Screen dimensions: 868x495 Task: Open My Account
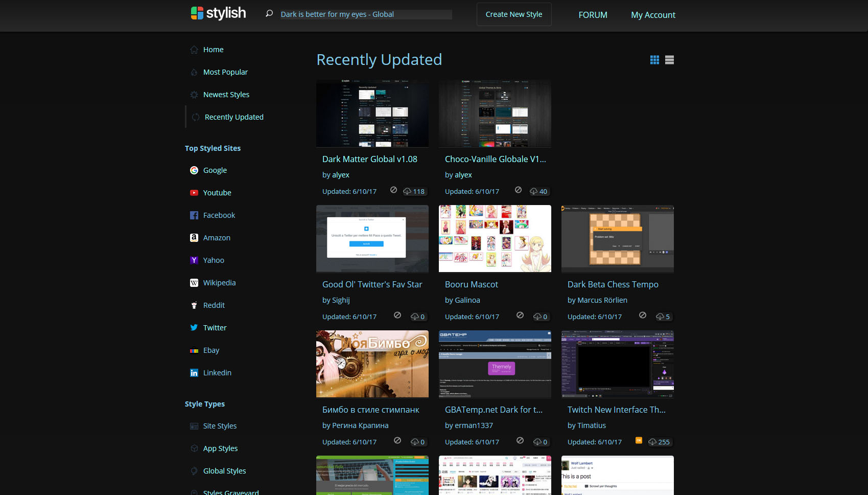point(653,15)
